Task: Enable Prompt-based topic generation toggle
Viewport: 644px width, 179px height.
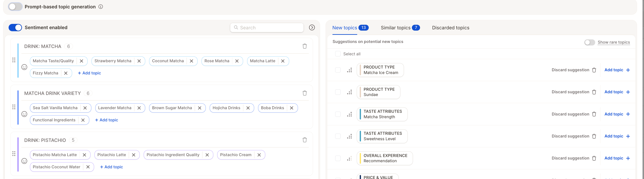Action: click(x=15, y=7)
